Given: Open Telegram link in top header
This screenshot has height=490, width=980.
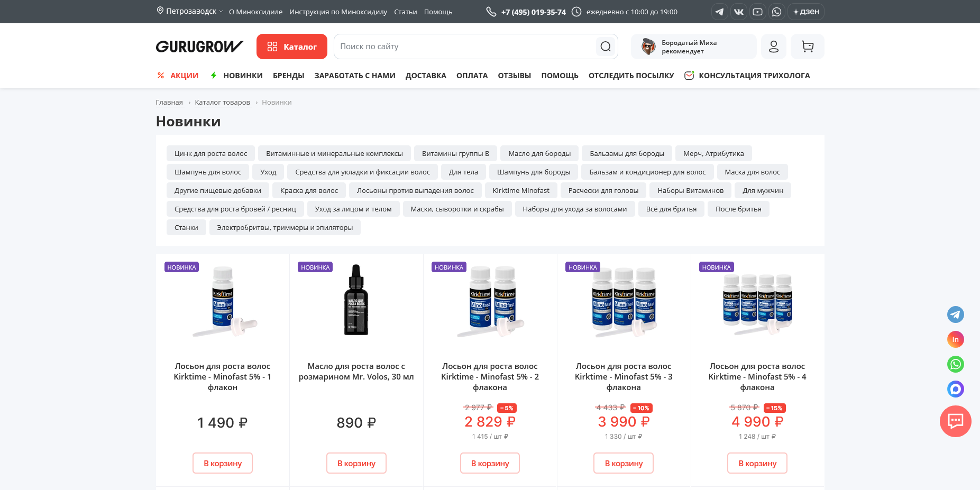Looking at the screenshot, I should pyautogui.click(x=719, y=12).
